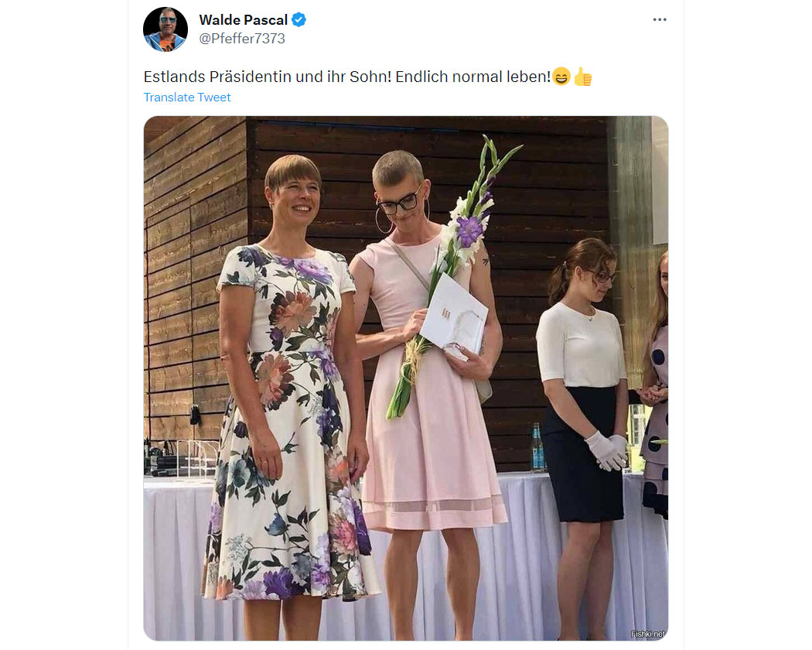Click the white gloves in the photo
The width and height of the screenshot is (812, 650).
[606, 450]
